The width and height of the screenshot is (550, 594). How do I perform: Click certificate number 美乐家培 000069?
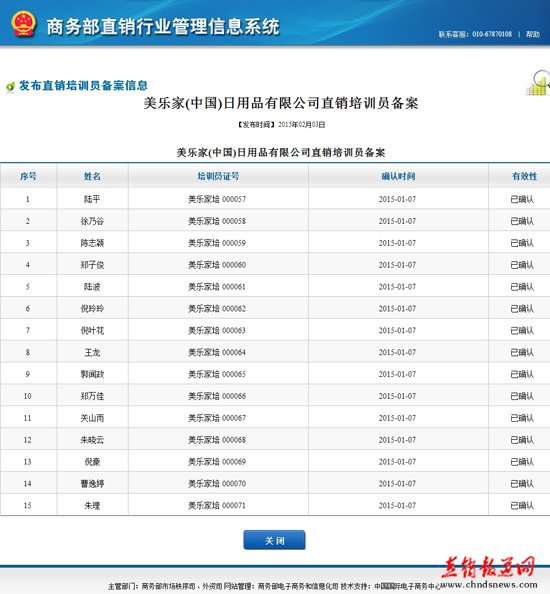tap(217, 462)
